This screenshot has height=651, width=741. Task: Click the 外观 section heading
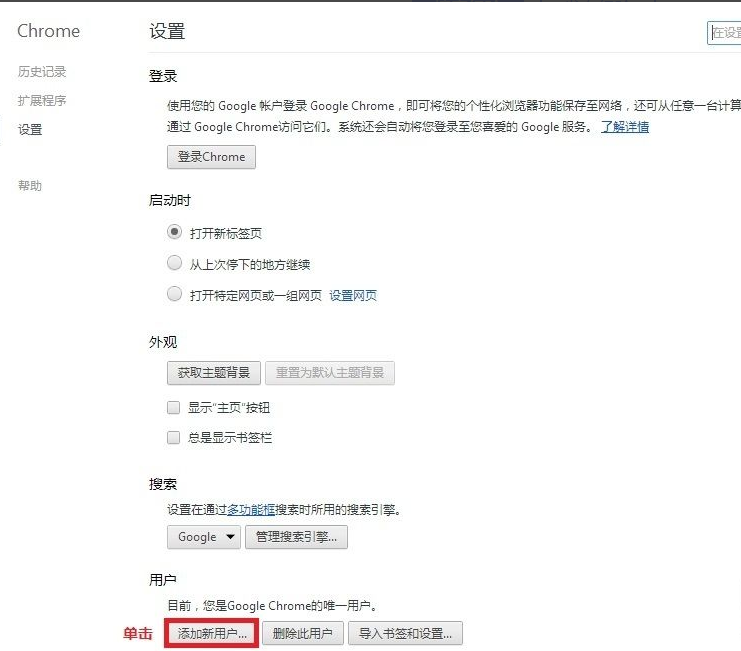(163, 342)
